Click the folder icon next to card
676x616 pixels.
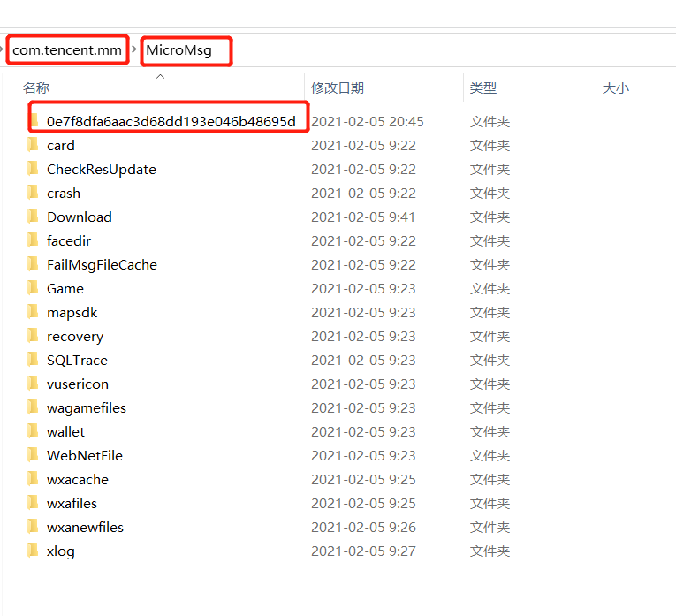[34, 145]
